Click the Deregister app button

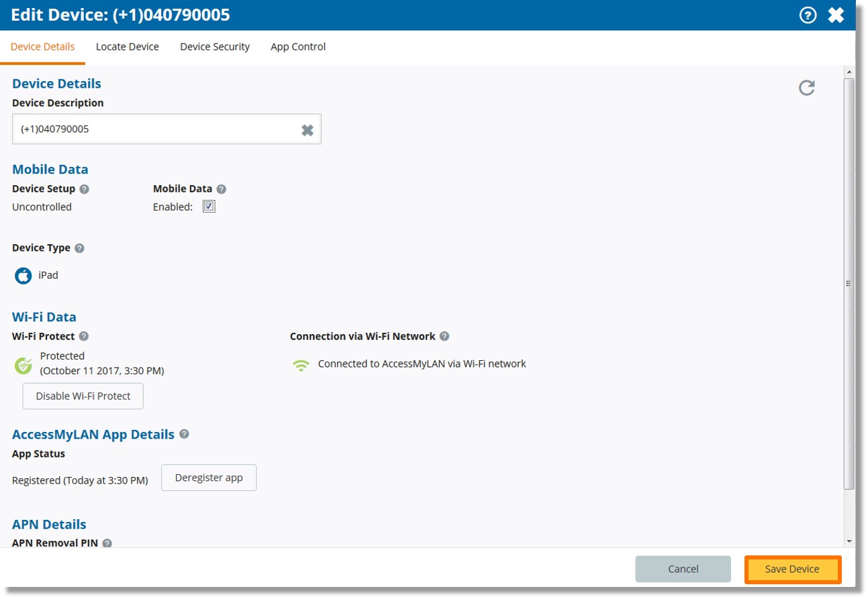[209, 478]
